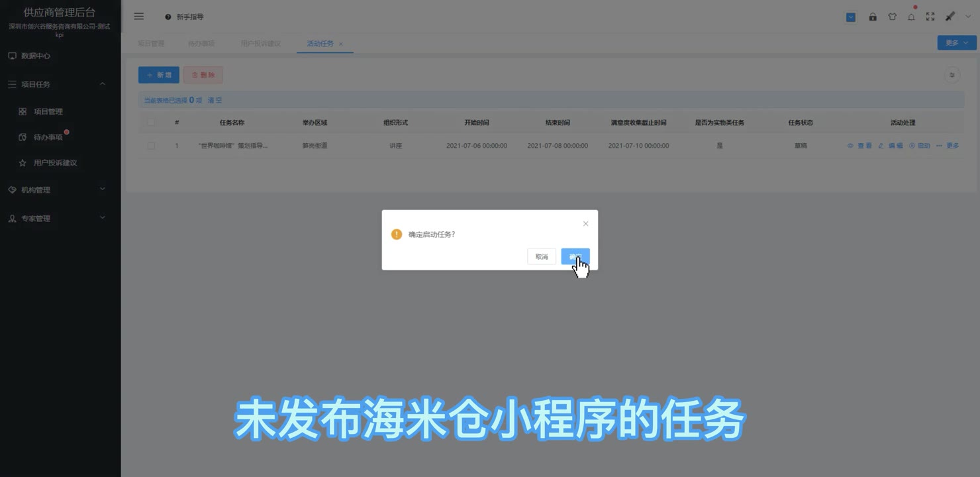Check the checkbox for row 1
The image size is (980, 477).
coord(151,146)
